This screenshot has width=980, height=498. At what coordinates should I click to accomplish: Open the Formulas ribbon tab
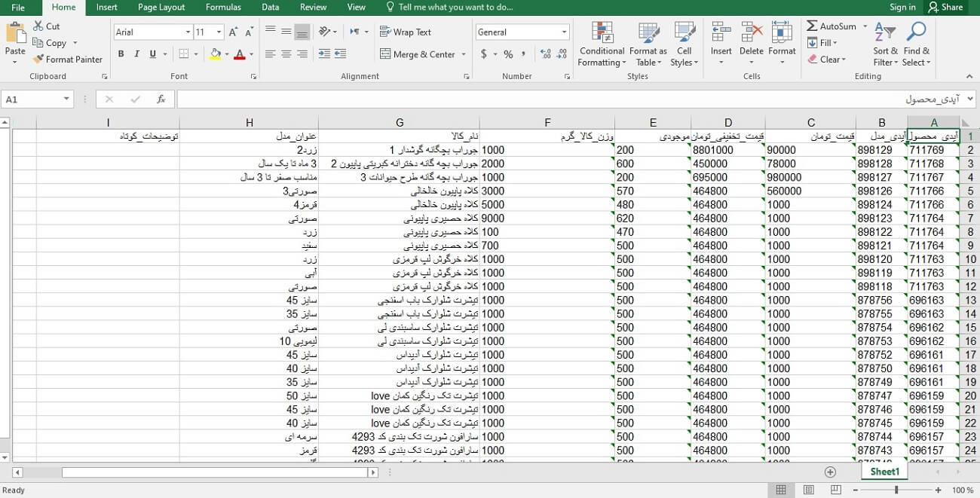click(x=223, y=8)
